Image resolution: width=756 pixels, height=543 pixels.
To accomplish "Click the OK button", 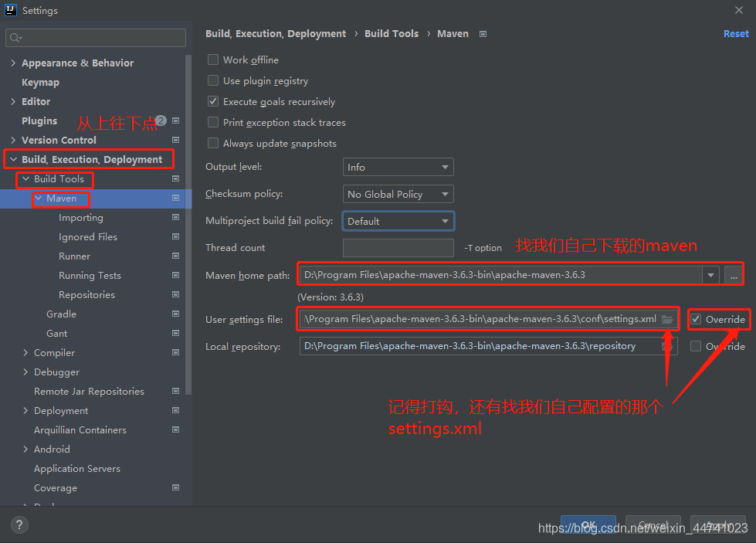I will click(x=588, y=524).
